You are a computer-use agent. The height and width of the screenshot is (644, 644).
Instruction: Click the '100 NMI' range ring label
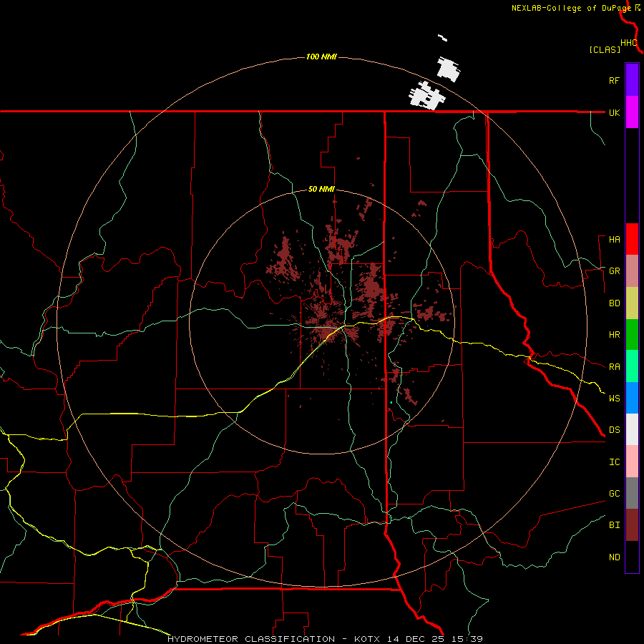coord(321,57)
